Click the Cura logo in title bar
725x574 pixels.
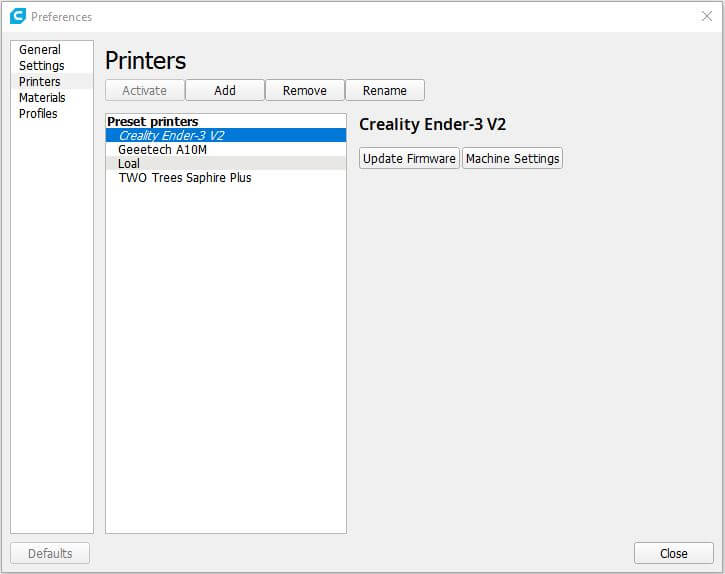click(17, 16)
